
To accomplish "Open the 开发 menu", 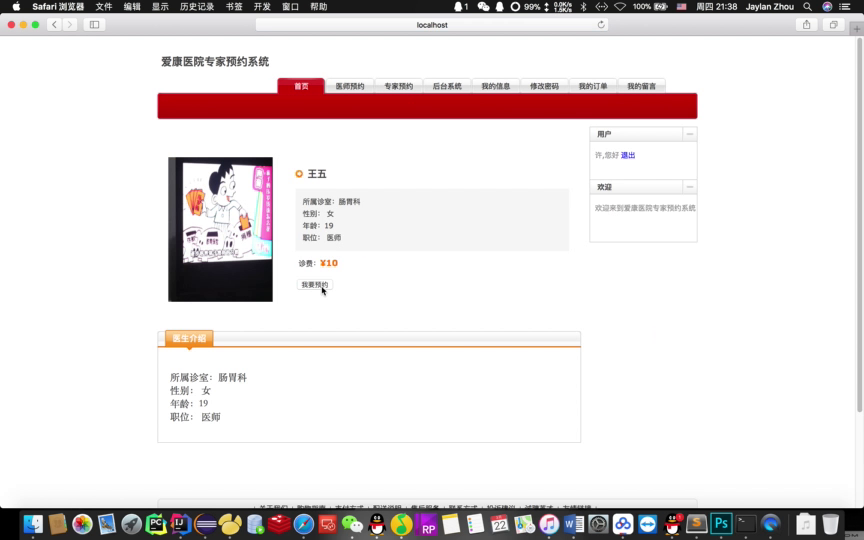I will tap(262, 7).
